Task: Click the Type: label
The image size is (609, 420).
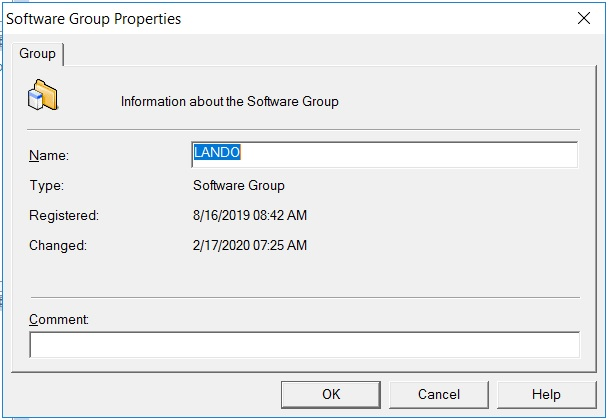Action: pos(47,185)
